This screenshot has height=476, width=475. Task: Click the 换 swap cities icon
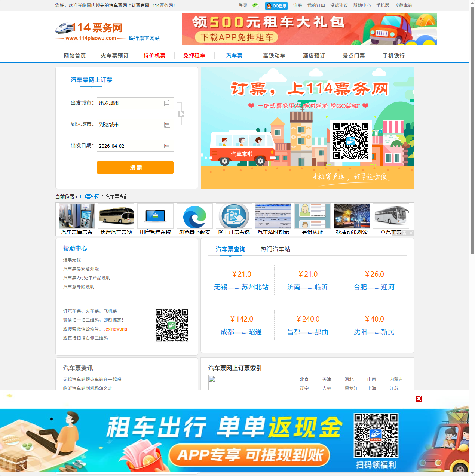(x=181, y=113)
